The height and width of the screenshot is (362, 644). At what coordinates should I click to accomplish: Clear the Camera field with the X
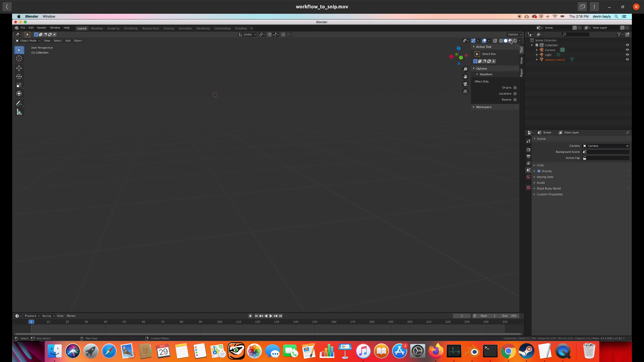(x=627, y=146)
